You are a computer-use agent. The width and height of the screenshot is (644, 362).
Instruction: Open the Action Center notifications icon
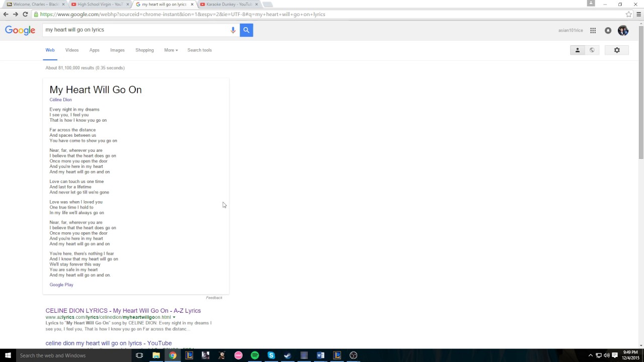tap(615, 355)
